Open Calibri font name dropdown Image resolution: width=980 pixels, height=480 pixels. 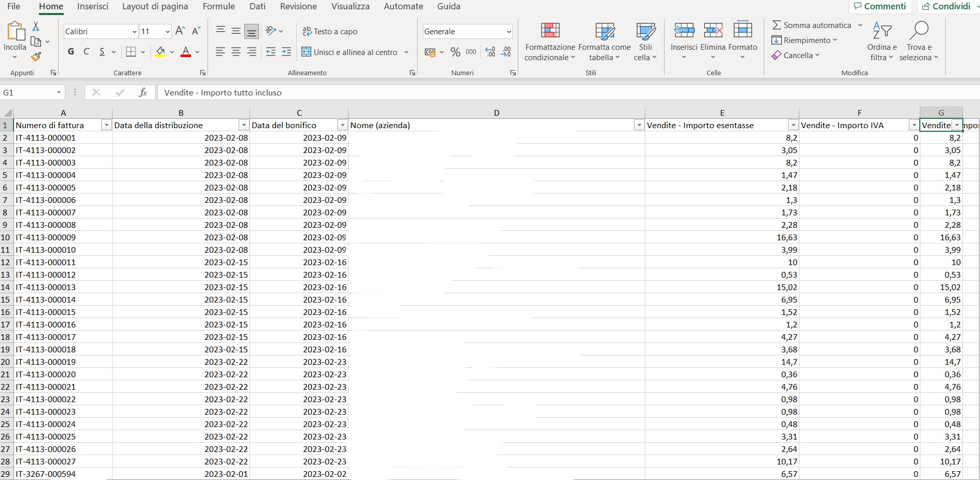pos(134,32)
